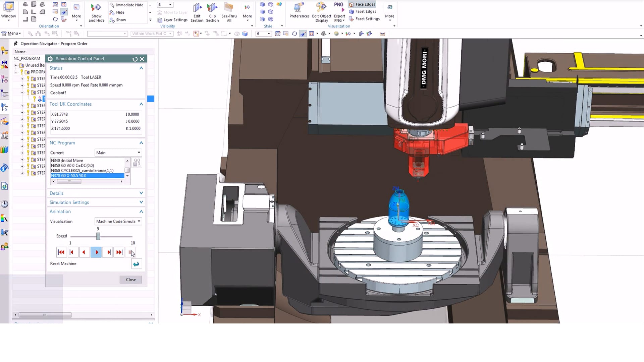
Task: Click the Rewind to Start button
Action: tap(61, 252)
